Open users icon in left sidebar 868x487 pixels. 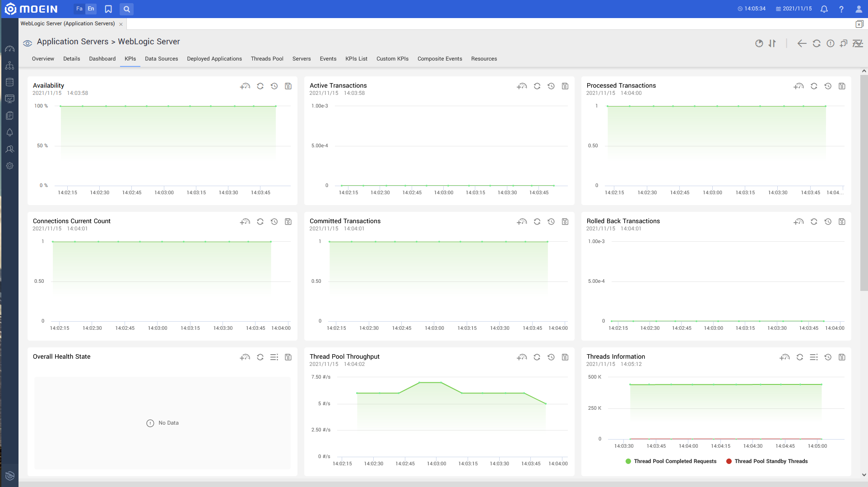pyautogui.click(x=9, y=149)
